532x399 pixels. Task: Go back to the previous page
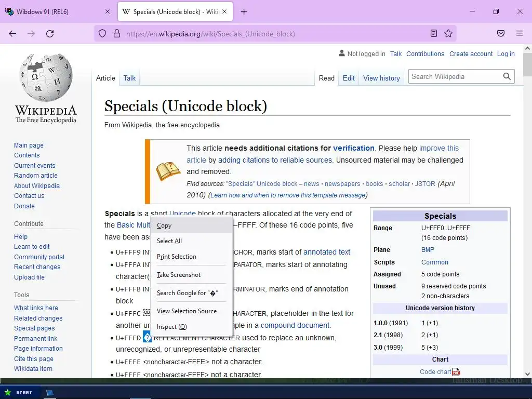[x=12, y=34]
